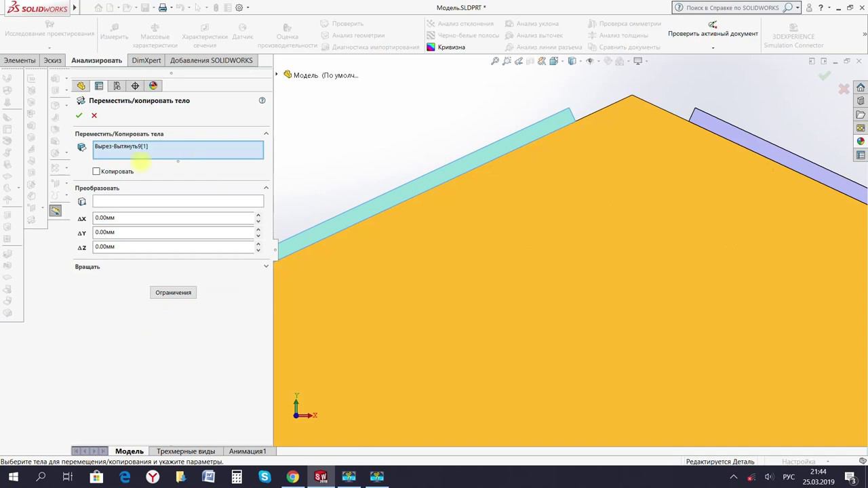The image size is (868, 488).
Task: Open FeatureManager design tree tab
Action: [x=81, y=86]
